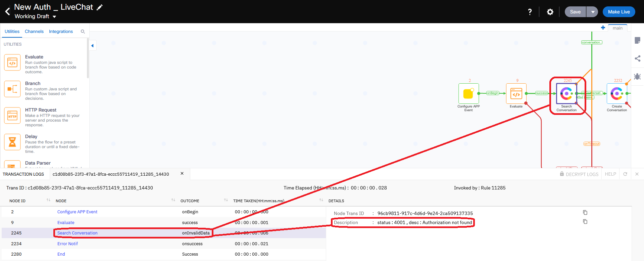Expand the Working Draft version dropdown

point(54,16)
